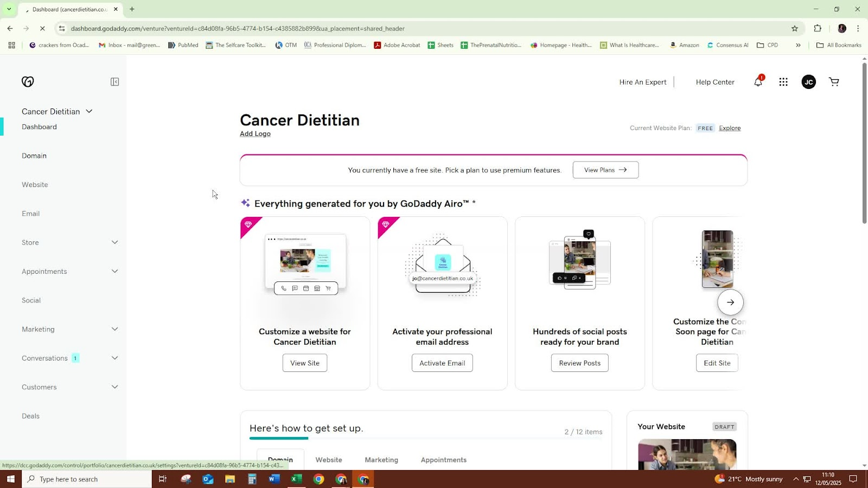The height and width of the screenshot is (488, 868).
Task: Open Social in the sidebar
Action: point(31,300)
